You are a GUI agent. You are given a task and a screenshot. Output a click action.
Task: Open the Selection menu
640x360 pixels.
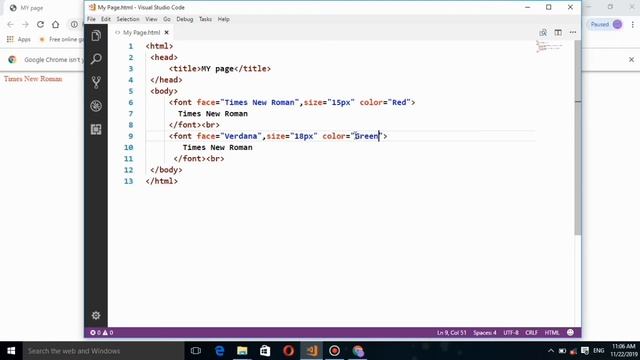pyautogui.click(x=128, y=19)
